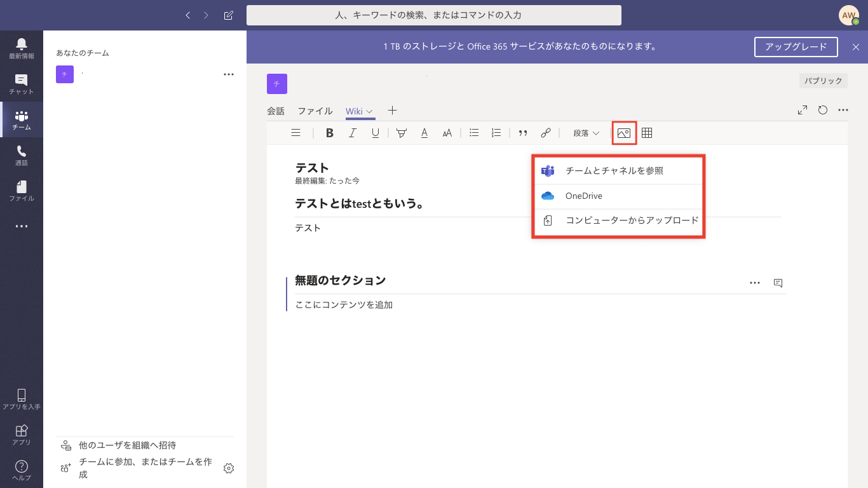Select the text highlight tool
868x488 pixels.
402,133
